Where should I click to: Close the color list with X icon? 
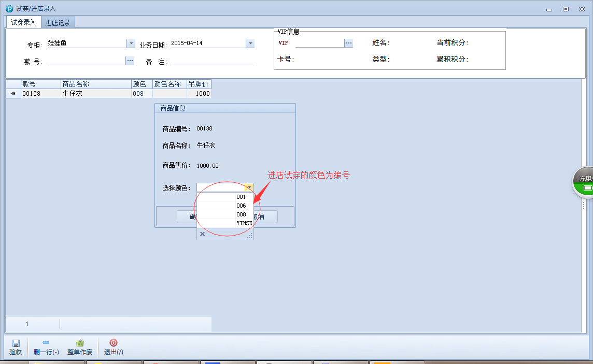click(202, 234)
